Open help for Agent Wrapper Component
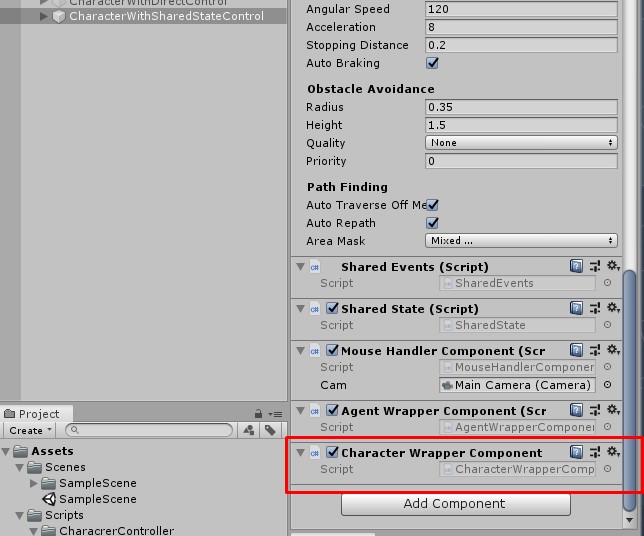Screen dimensions: 644x536 coord(576,410)
